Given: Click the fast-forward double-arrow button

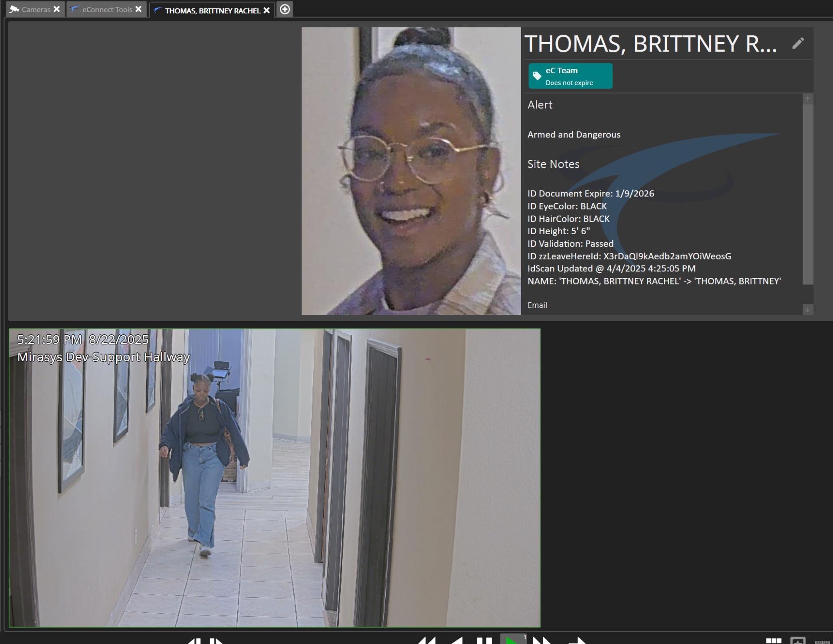Looking at the screenshot, I should [x=542, y=641].
